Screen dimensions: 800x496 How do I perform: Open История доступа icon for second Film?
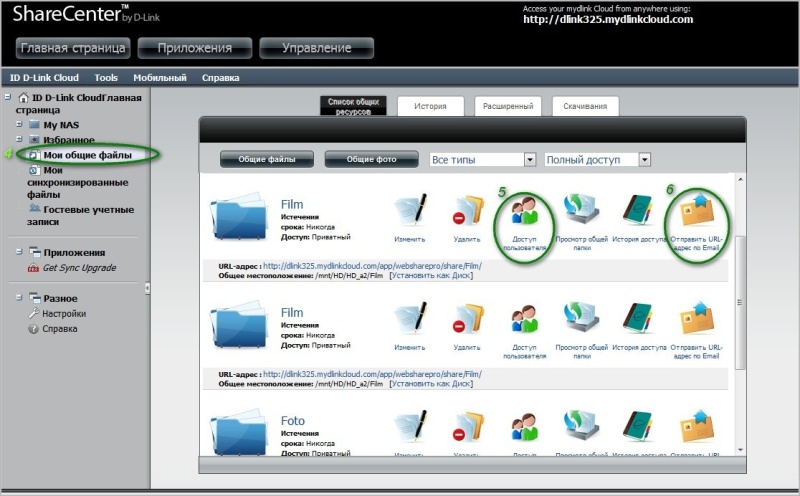click(x=639, y=318)
